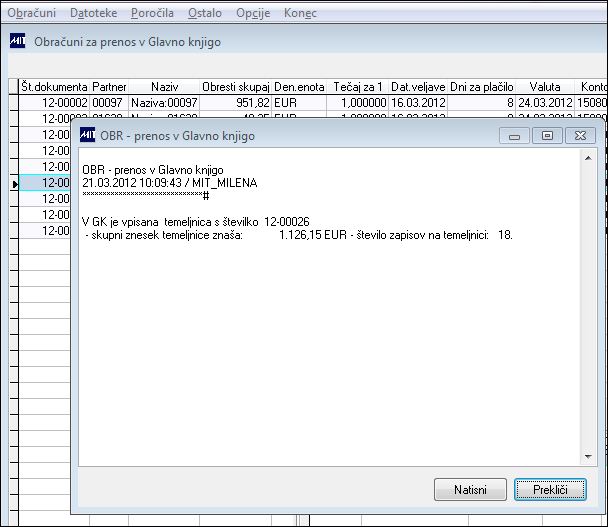Image resolution: width=608 pixels, height=527 pixels.
Task: Click the Prekliči button
Action: (550, 489)
